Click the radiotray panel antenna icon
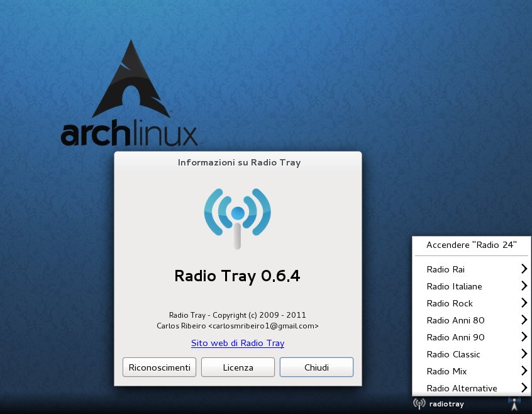The height and width of the screenshot is (414, 532). pyautogui.click(x=419, y=404)
